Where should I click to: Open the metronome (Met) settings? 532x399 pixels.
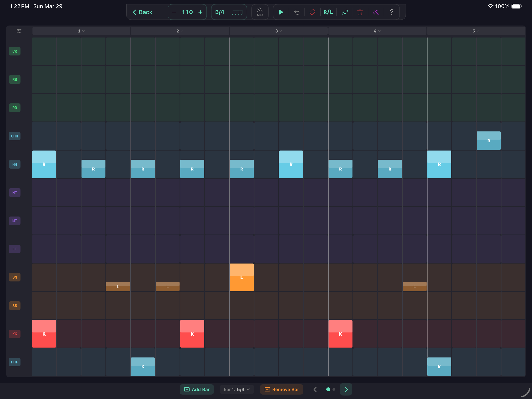pos(260,12)
